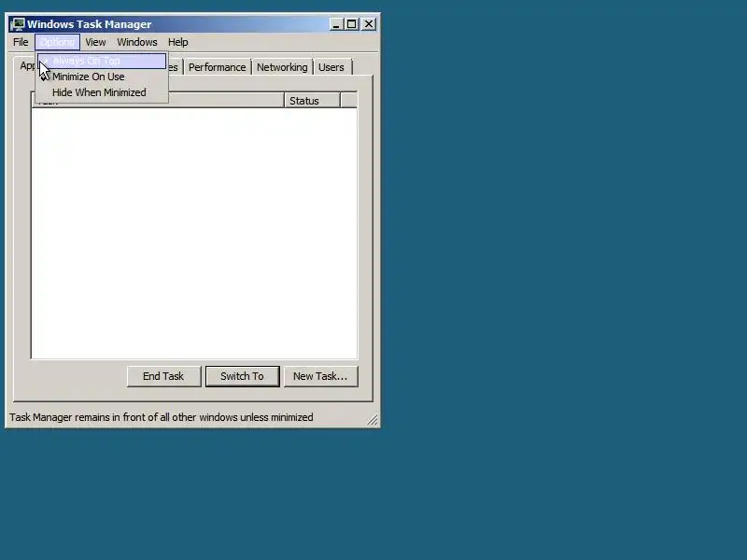Minimize the Task Manager window

tap(336, 24)
